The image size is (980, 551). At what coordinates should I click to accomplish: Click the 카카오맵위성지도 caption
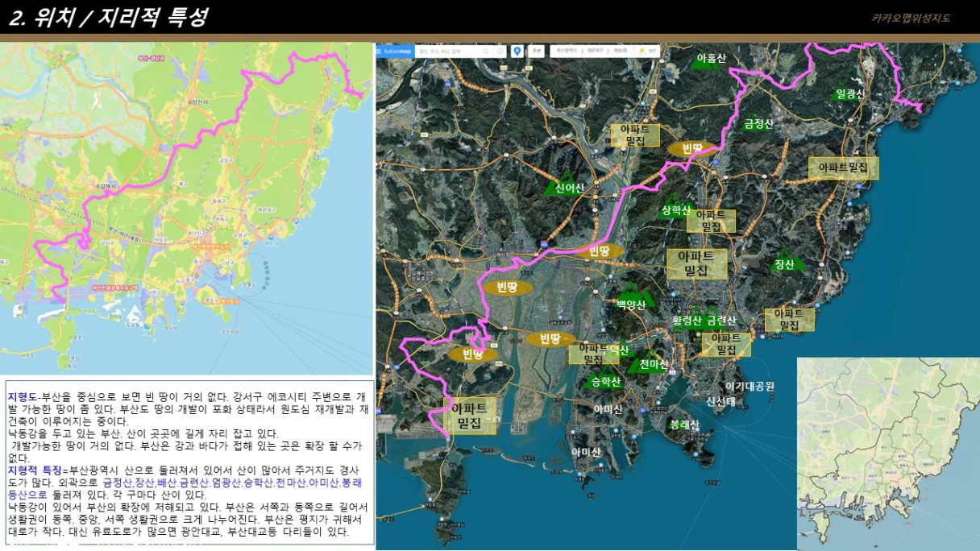click(911, 18)
